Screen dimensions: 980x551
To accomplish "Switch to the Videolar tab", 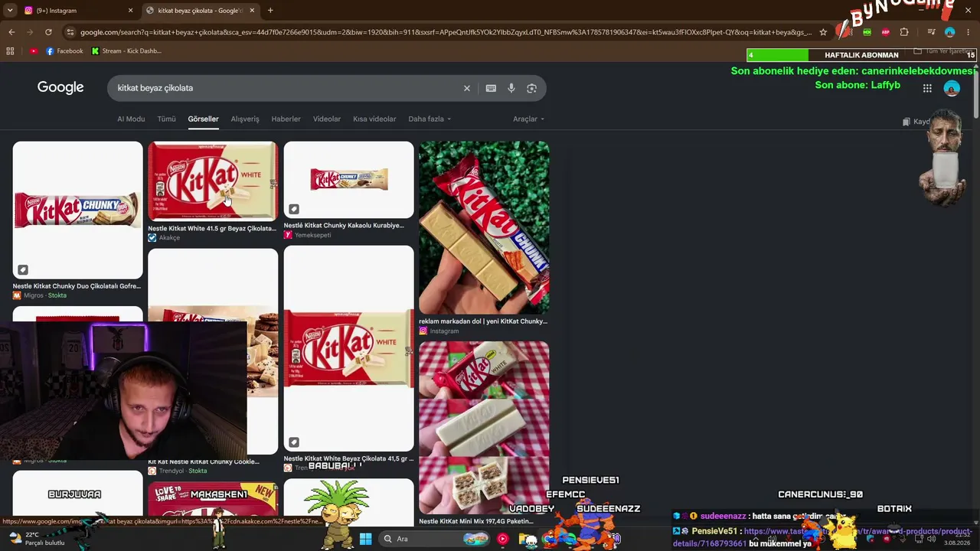I will pyautogui.click(x=327, y=119).
